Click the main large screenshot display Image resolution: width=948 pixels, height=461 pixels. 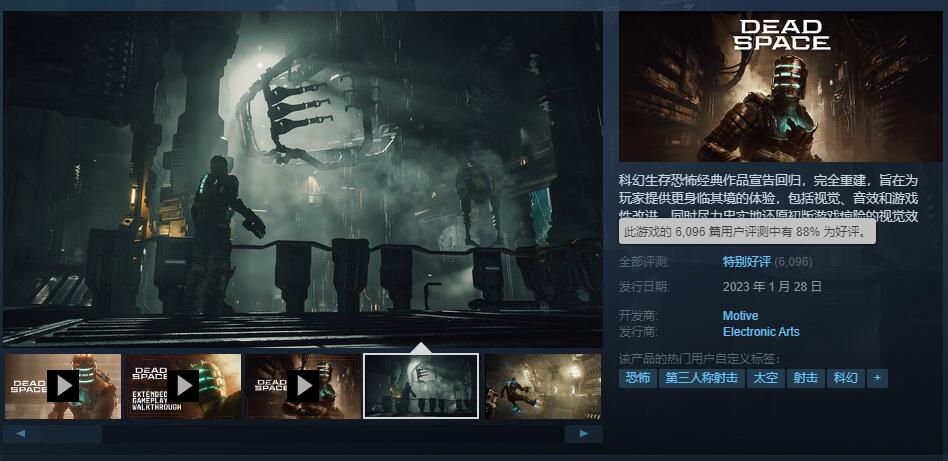[303, 179]
